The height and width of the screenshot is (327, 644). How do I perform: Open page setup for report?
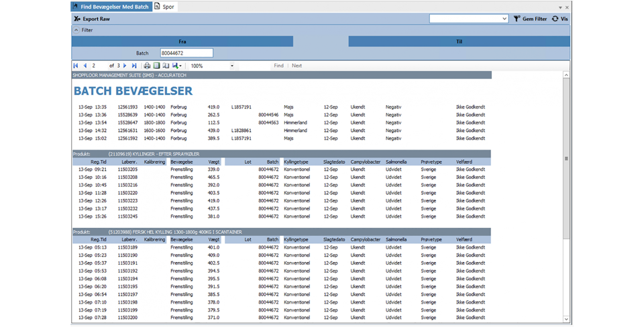click(166, 66)
